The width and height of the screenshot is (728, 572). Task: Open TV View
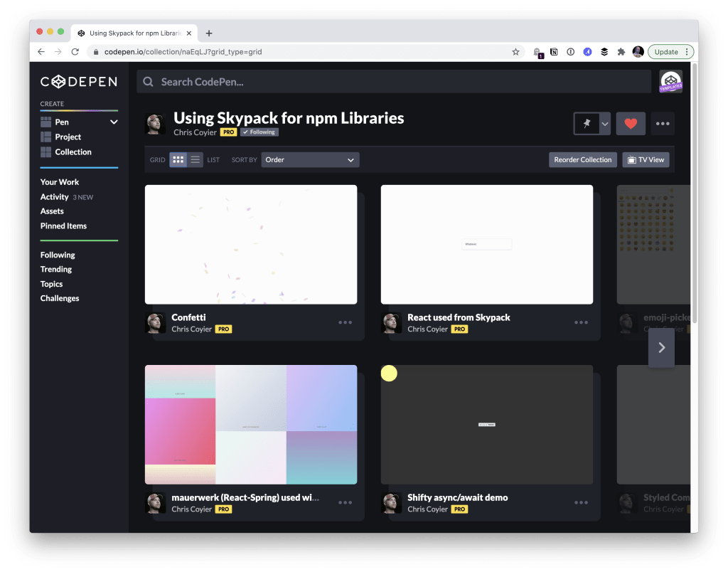tap(646, 160)
